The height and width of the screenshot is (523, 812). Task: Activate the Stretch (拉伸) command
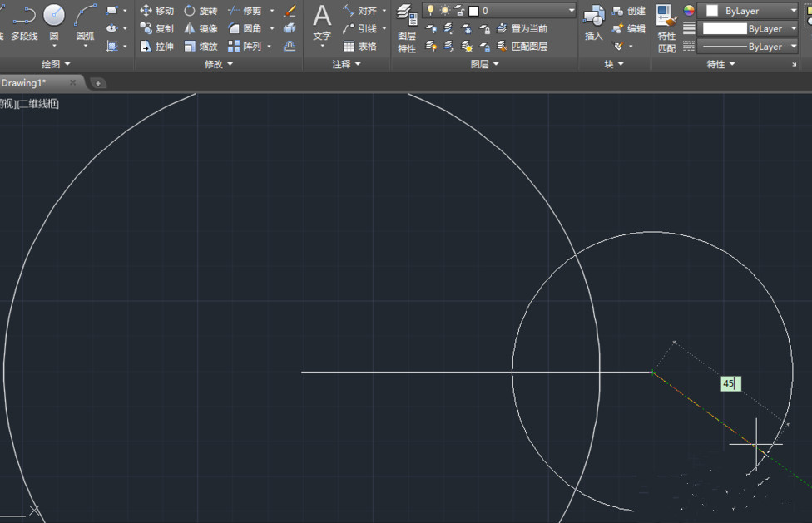tap(157, 47)
